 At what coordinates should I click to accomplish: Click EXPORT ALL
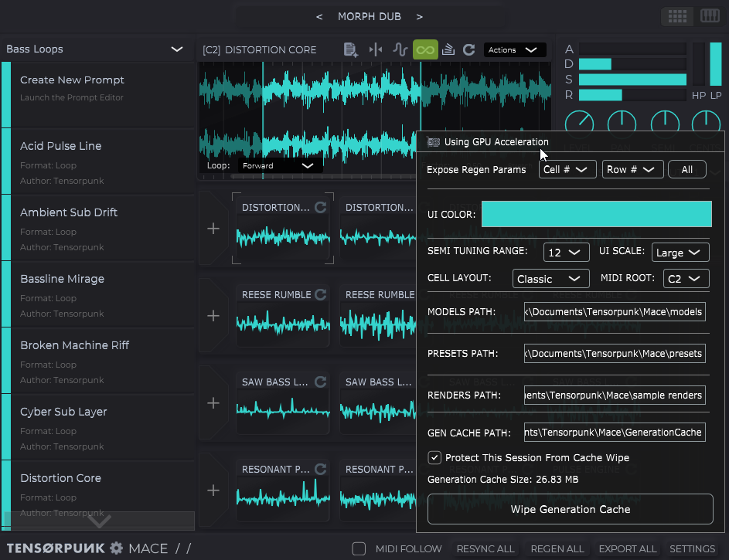(x=628, y=549)
